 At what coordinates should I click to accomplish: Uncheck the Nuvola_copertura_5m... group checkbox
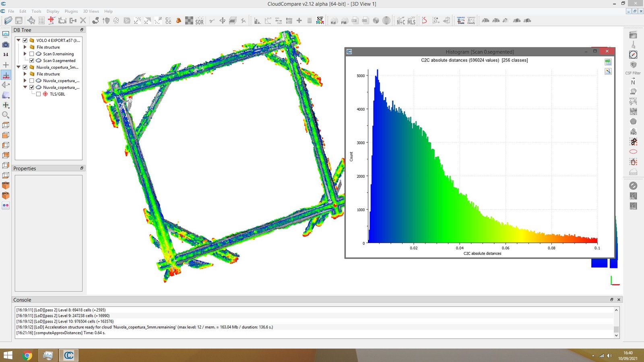click(25, 67)
